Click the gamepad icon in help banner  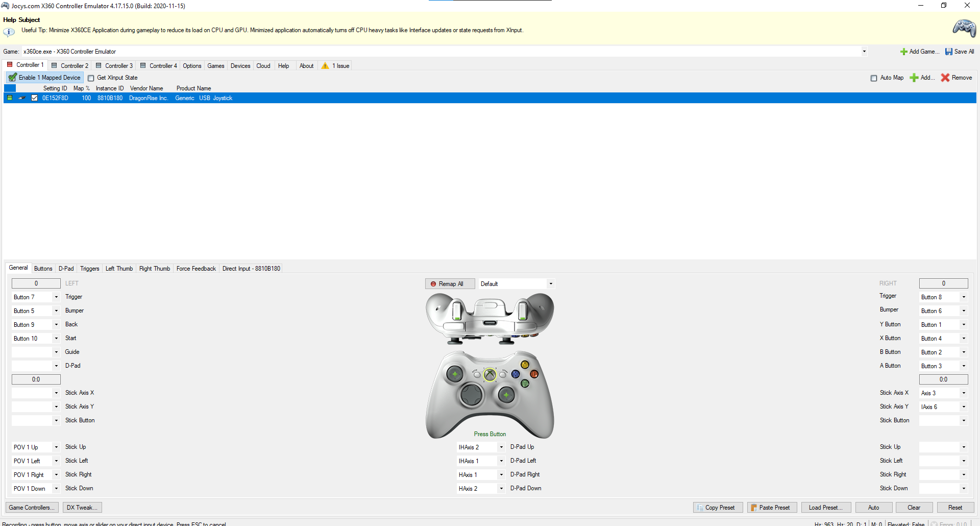(964, 29)
